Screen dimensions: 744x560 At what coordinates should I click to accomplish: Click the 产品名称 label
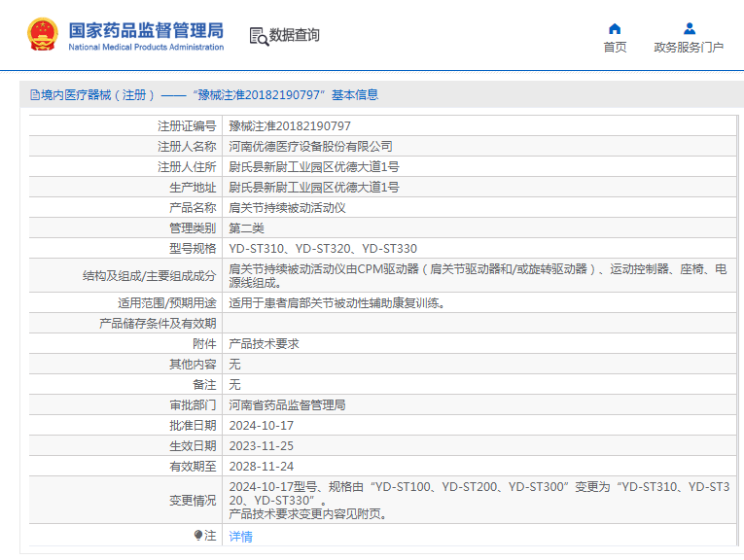[193, 208]
